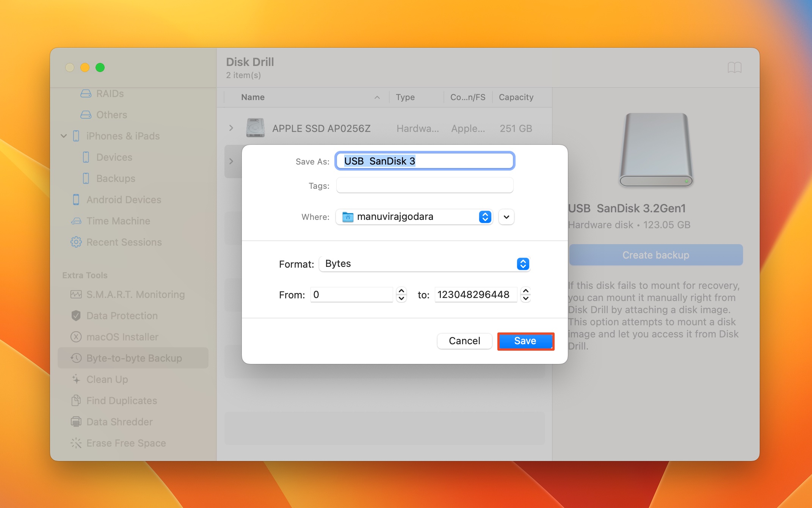Click the Clean Up sparkle icon

pyautogui.click(x=76, y=379)
